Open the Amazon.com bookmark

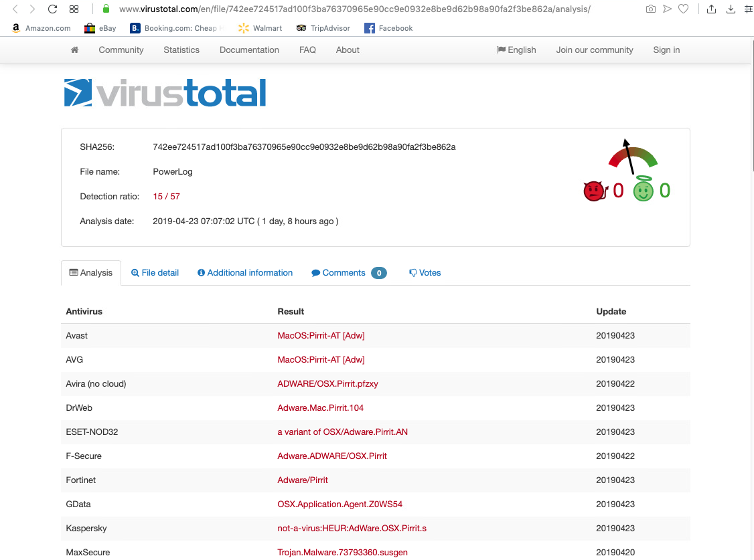coord(41,28)
